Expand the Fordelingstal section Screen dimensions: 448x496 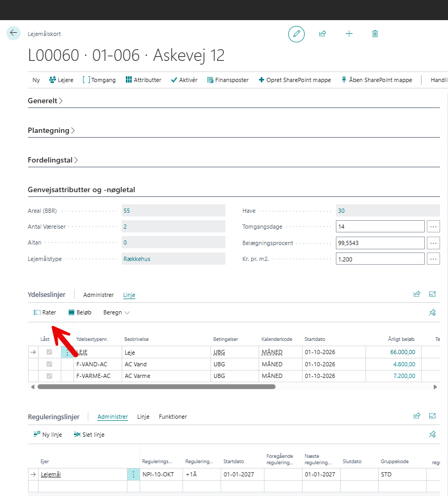pos(53,160)
